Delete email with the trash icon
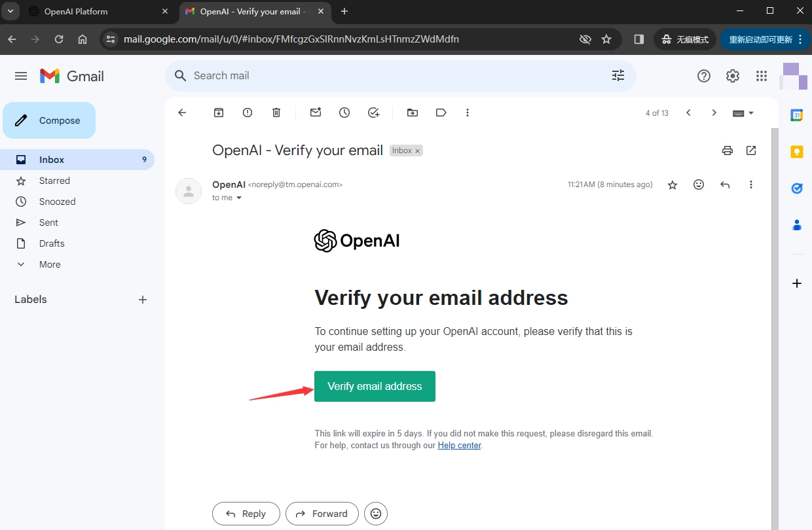This screenshot has width=812, height=530. [276, 113]
